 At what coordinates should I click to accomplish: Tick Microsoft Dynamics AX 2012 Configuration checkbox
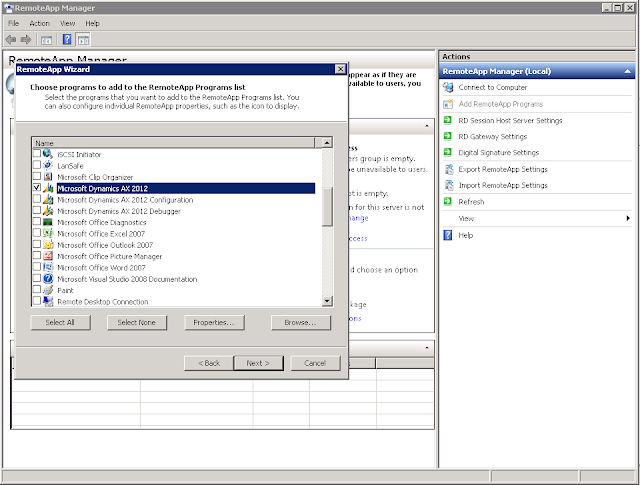click(37, 199)
